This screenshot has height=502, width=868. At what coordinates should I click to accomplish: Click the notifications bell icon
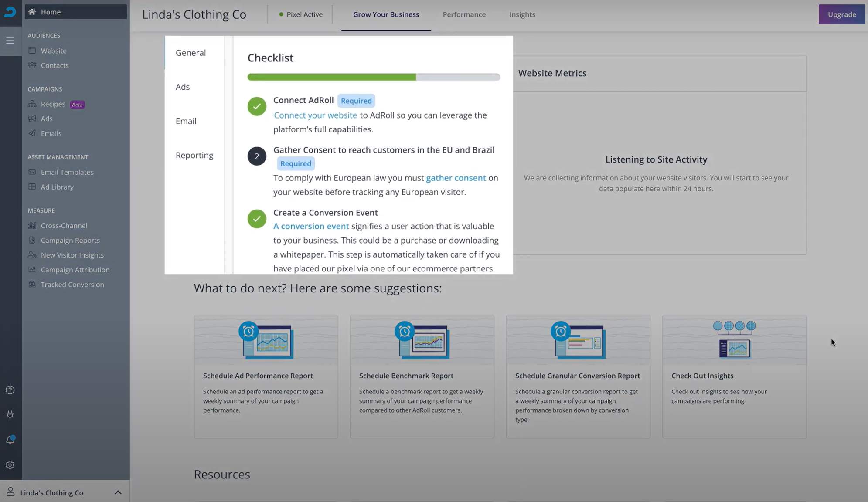(10, 440)
